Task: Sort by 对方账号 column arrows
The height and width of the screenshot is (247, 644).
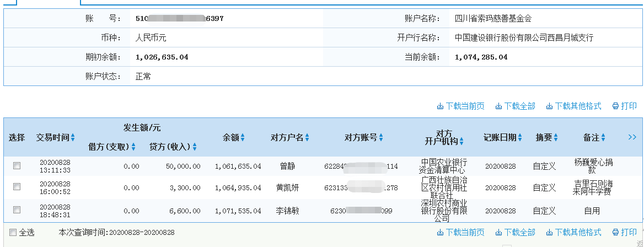Action: coord(381,138)
